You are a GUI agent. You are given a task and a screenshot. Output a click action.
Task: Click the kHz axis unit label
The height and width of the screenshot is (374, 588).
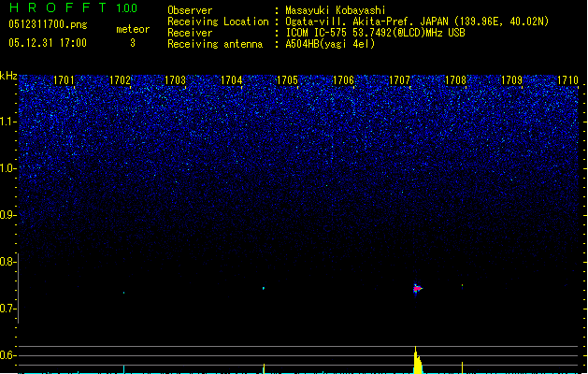click(8, 76)
